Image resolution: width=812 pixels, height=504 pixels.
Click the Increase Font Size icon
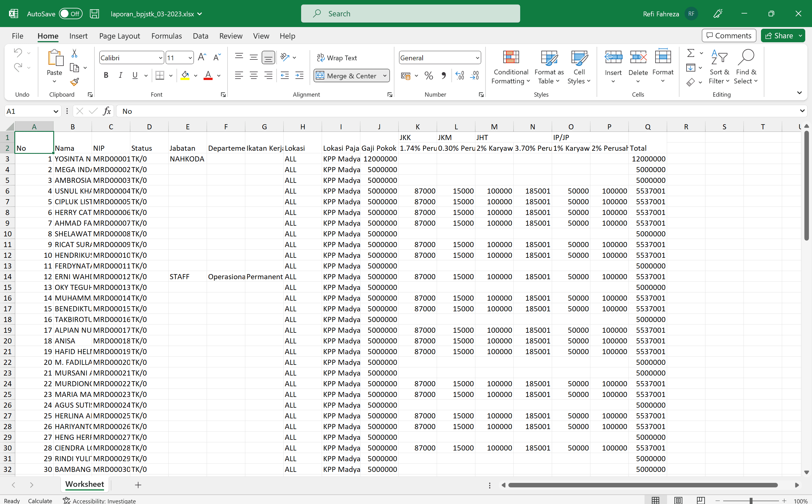tap(202, 57)
